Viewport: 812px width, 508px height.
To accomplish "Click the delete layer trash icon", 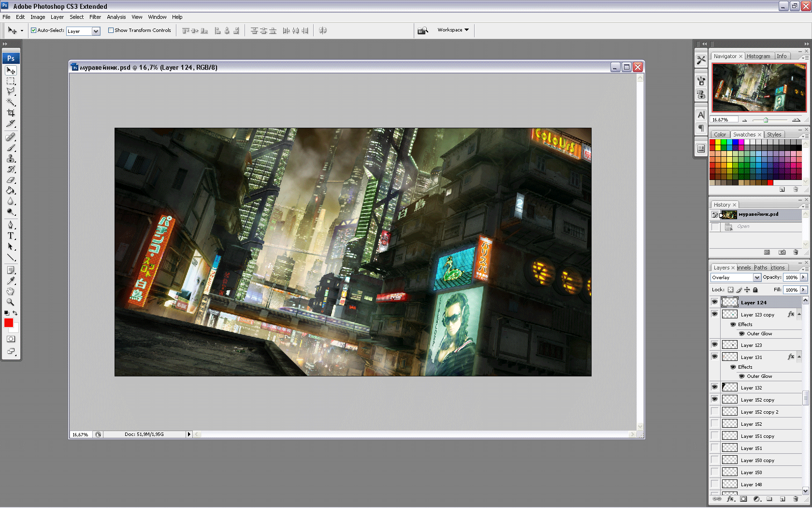I will point(796,499).
